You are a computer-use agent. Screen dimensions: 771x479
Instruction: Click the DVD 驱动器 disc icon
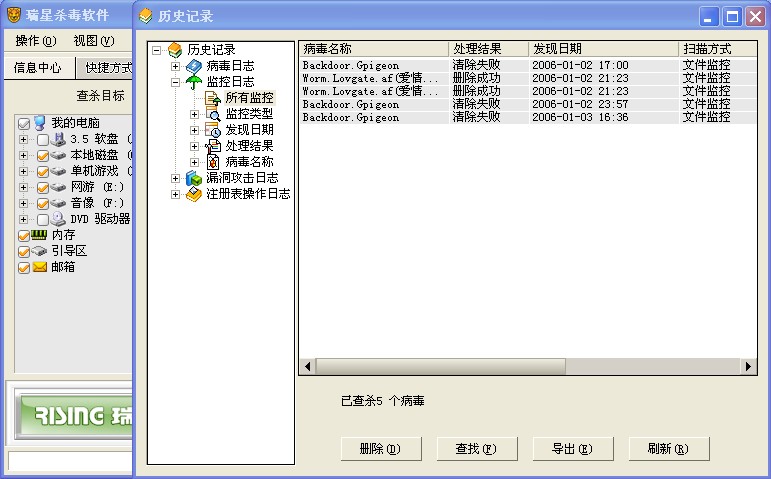pyautogui.click(x=58, y=219)
